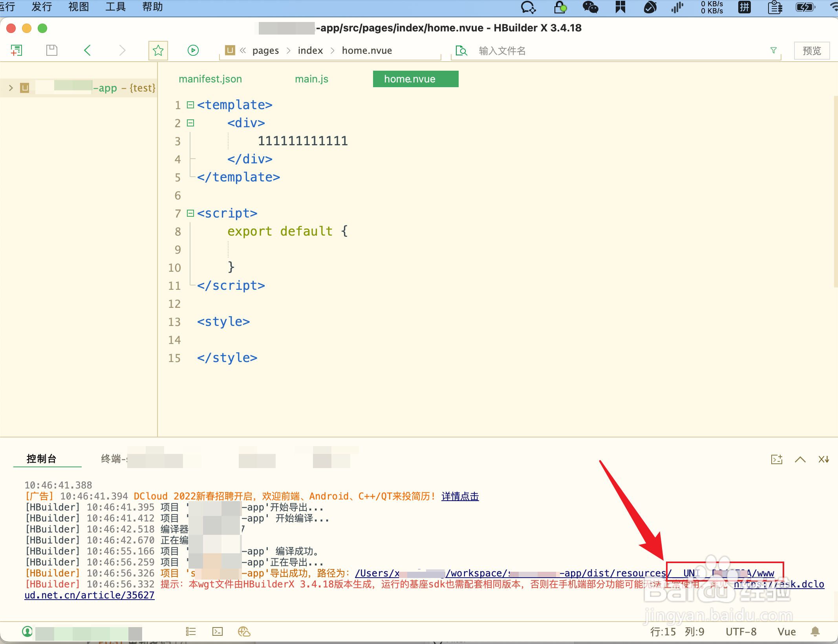Select pages in the breadcrumb
The image size is (838, 644).
(x=265, y=51)
